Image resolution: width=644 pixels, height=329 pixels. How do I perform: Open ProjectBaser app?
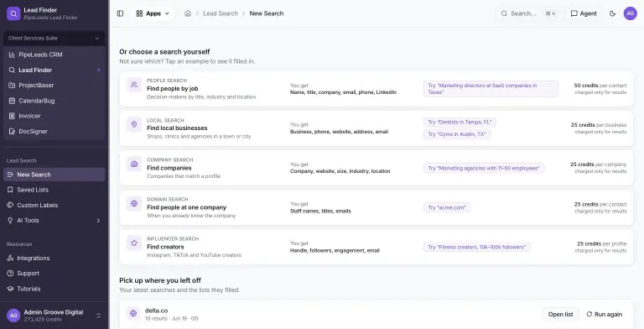[54, 85]
